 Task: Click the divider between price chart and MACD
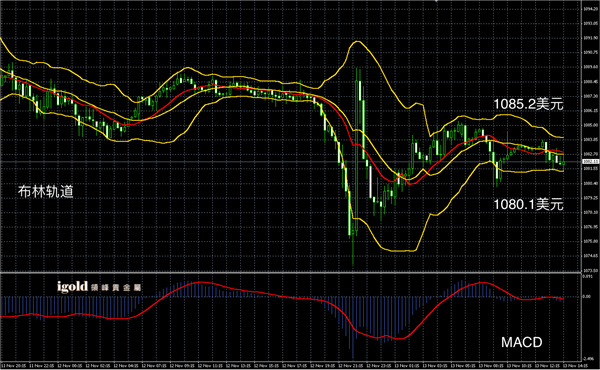(291, 272)
